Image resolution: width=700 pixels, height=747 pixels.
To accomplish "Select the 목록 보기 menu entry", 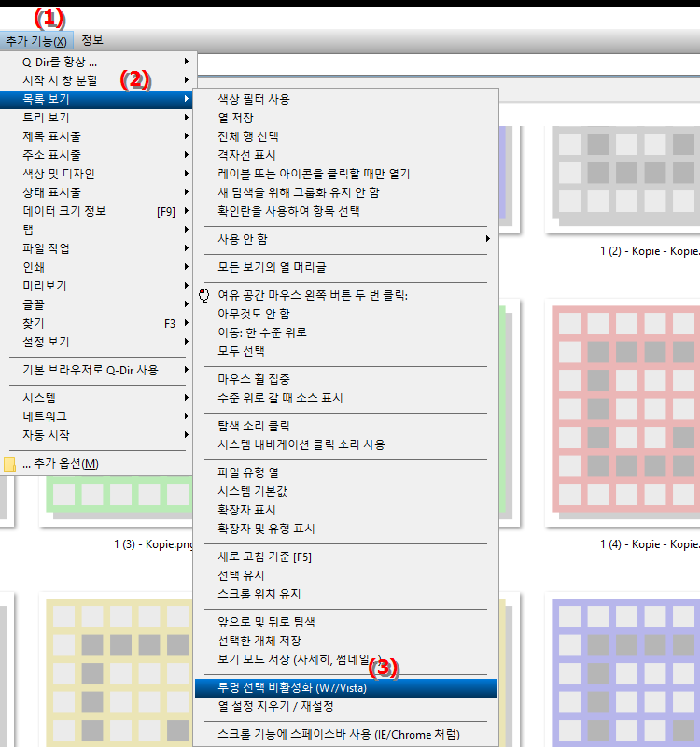I will 97,99.
